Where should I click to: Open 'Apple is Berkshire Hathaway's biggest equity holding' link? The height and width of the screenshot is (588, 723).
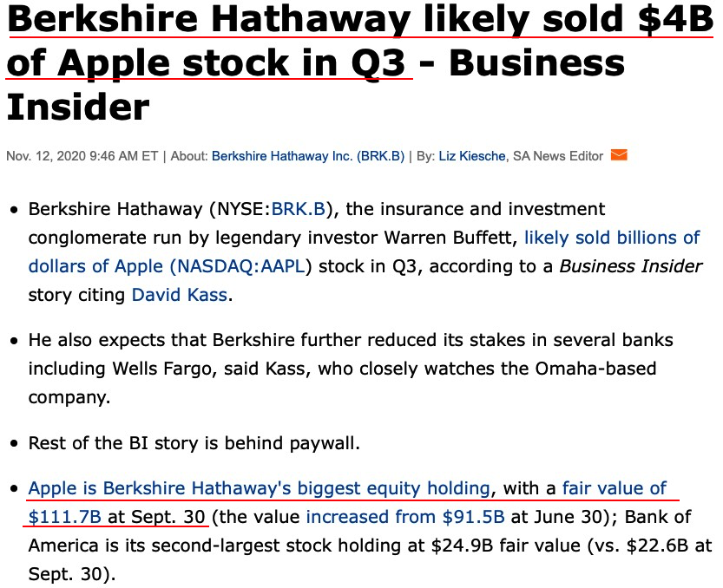coord(260,488)
